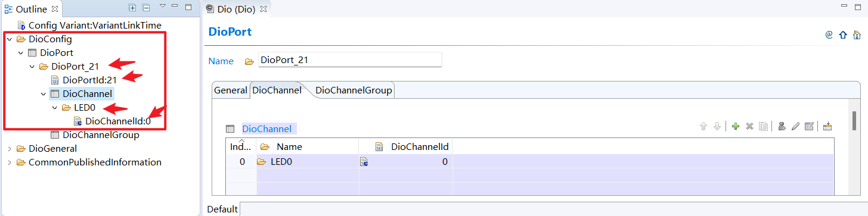This screenshot has height=216, width=868.
Task: Click the duplicate pages icon
Action: pyautogui.click(x=763, y=126)
